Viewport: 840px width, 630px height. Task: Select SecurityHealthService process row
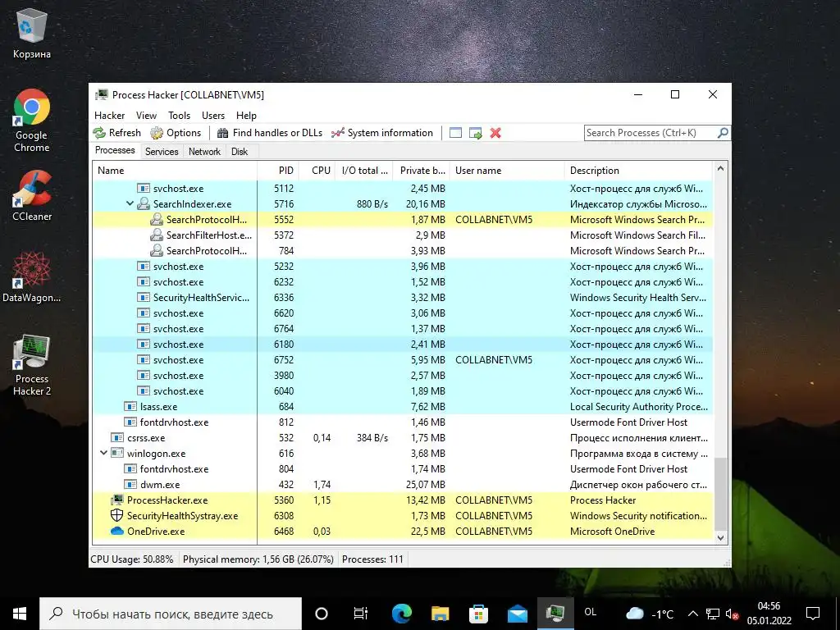pyautogui.click(x=402, y=297)
